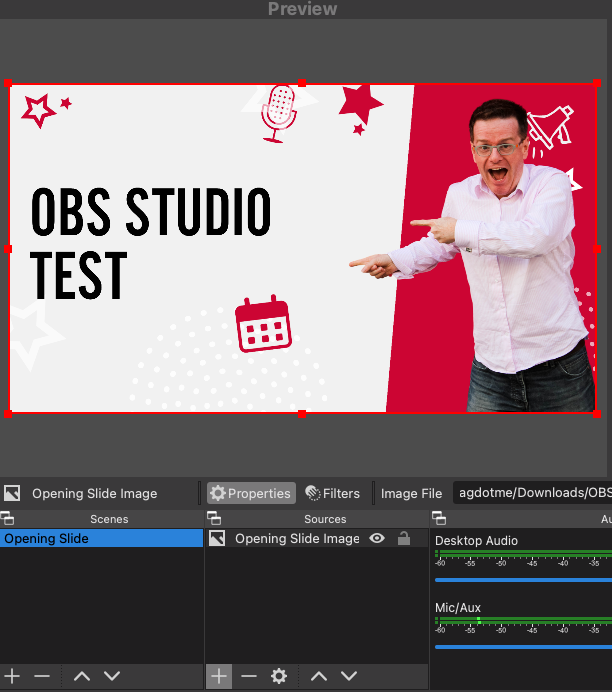The image size is (612, 692).
Task: Click the Desktop Audio label
Action: click(x=476, y=541)
